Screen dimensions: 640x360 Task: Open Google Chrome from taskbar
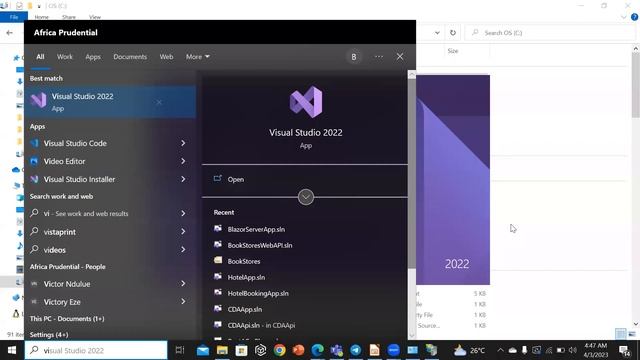pos(280,350)
